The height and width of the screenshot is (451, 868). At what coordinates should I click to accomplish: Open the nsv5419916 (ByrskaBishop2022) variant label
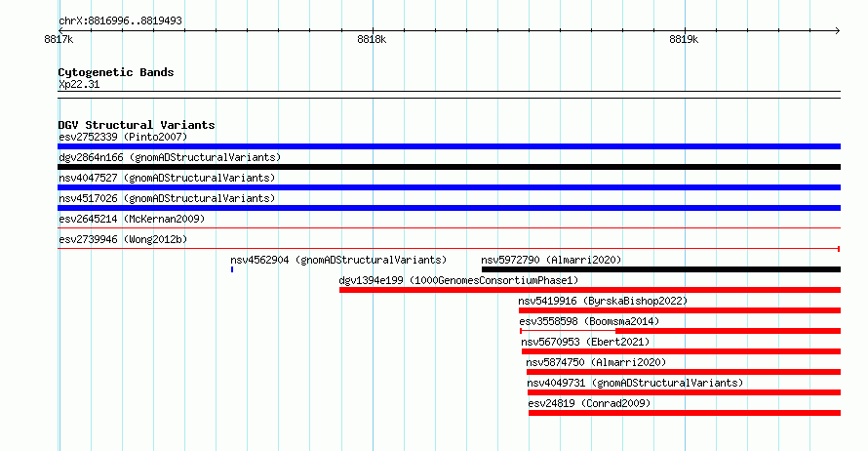[x=603, y=301]
